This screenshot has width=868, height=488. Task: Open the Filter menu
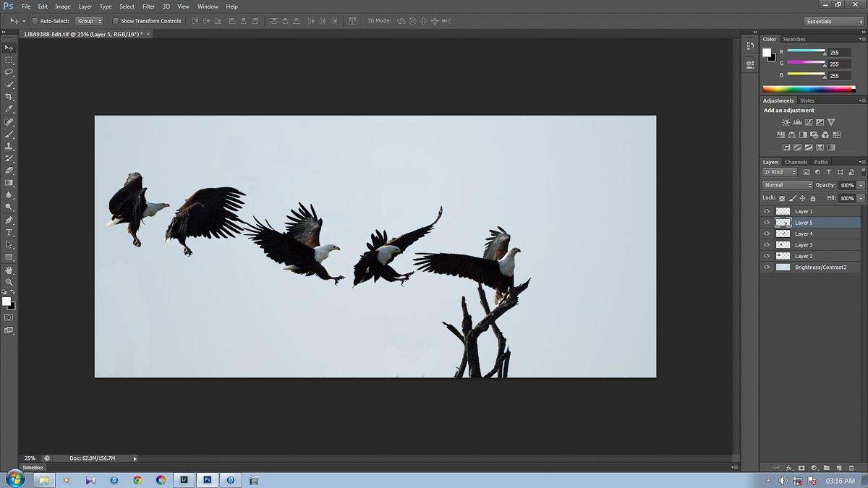click(x=148, y=7)
